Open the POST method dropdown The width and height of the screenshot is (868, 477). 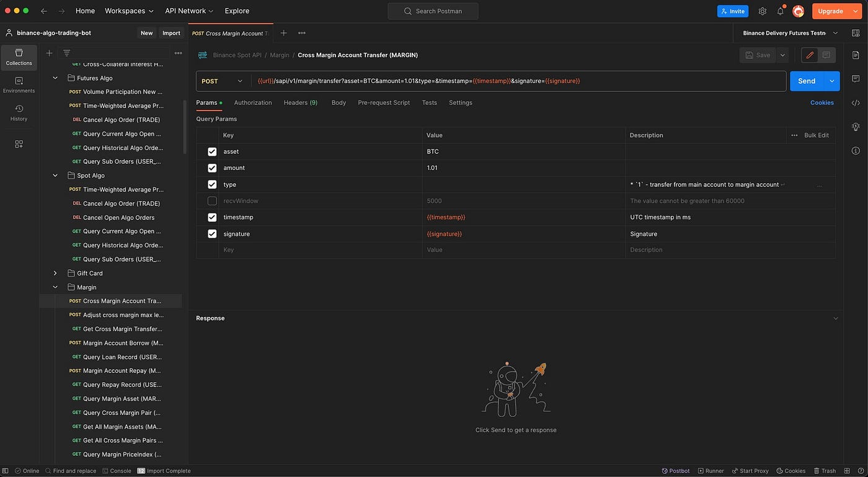coord(223,81)
